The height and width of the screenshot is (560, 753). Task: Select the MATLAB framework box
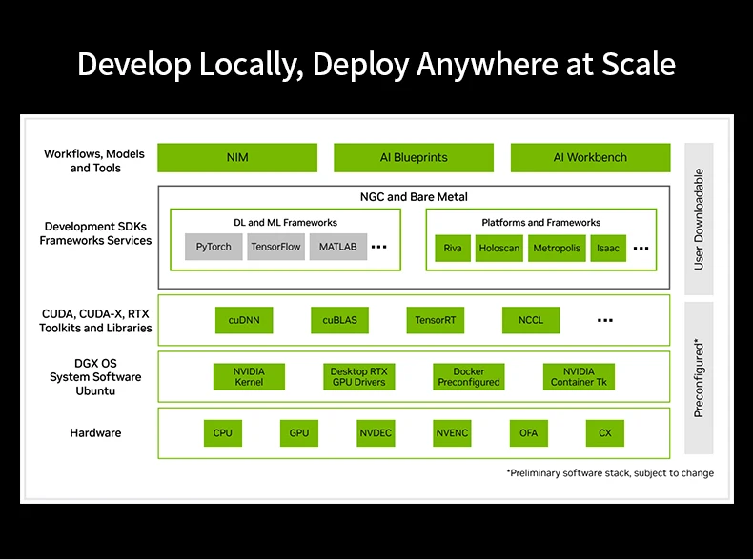338,247
